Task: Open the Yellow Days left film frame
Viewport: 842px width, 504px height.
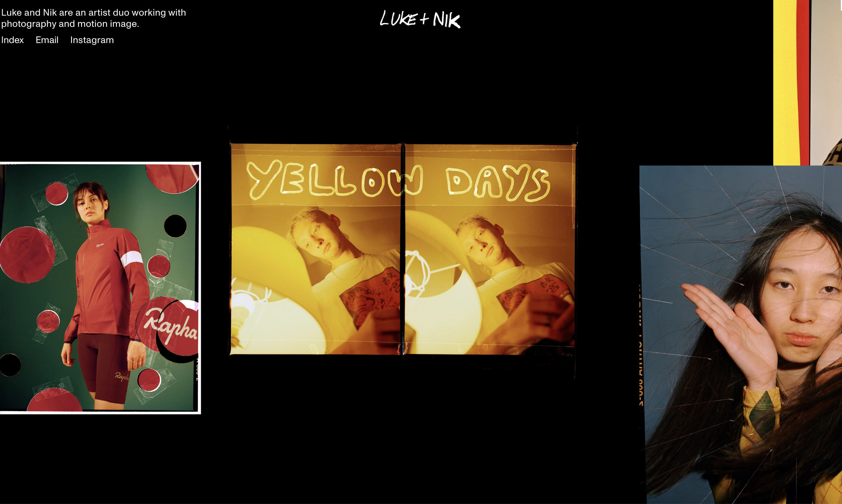Action: click(316, 249)
